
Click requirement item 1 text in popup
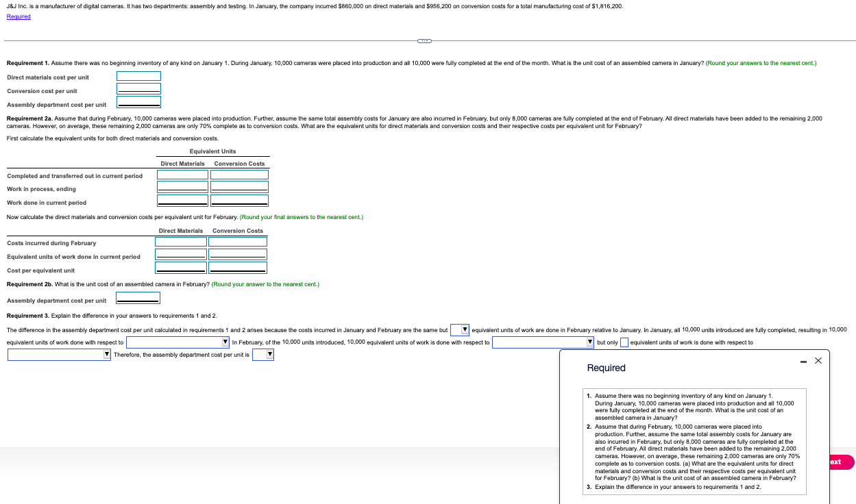pos(694,407)
